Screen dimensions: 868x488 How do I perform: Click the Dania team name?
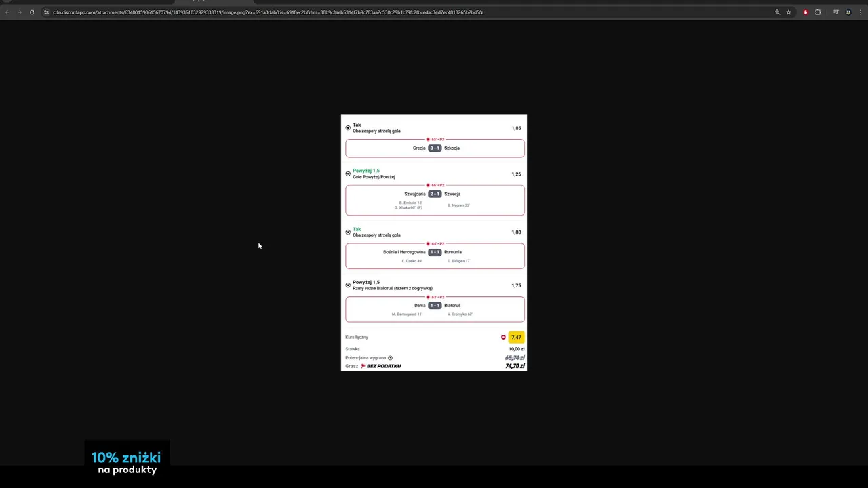420,305
